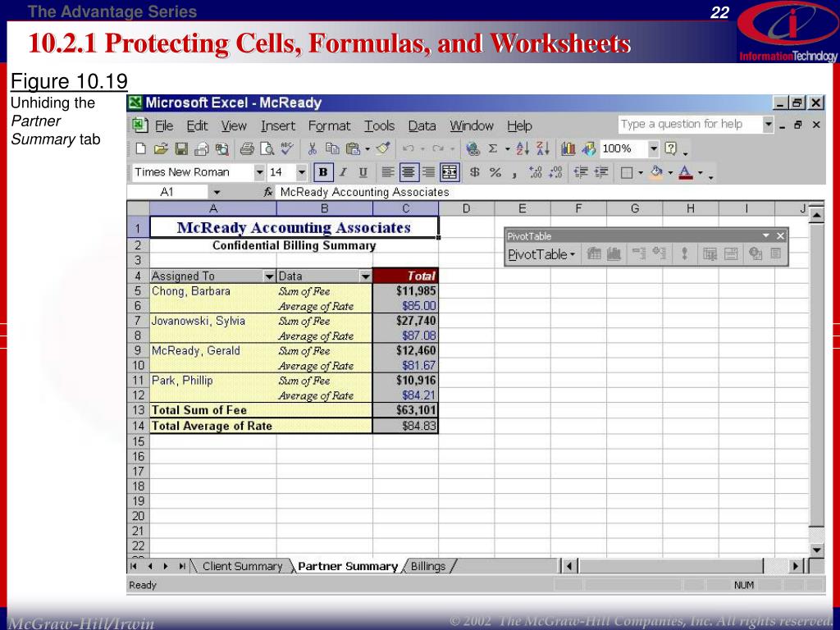Run the spelling check
The width and height of the screenshot is (840, 630).
pyautogui.click(x=287, y=149)
